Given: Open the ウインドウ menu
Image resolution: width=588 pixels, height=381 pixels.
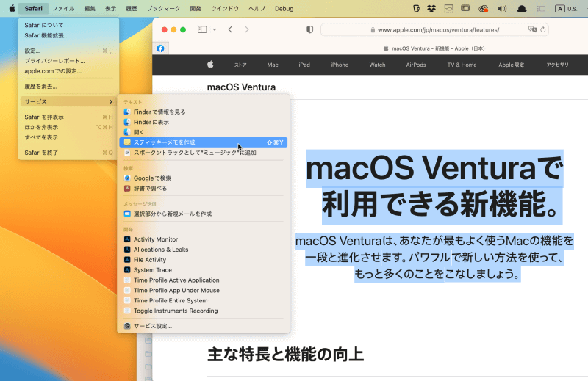Looking at the screenshot, I should click(x=225, y=8).
